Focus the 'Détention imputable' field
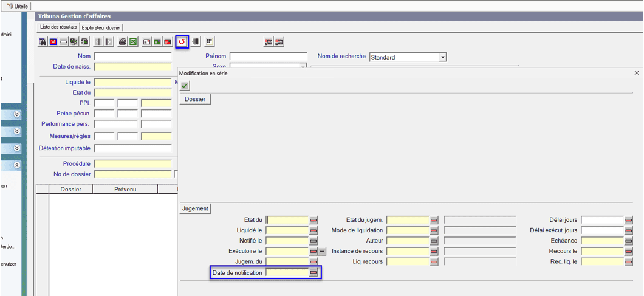The height and width of the screenshot is (296, 644). coord(132,148)
